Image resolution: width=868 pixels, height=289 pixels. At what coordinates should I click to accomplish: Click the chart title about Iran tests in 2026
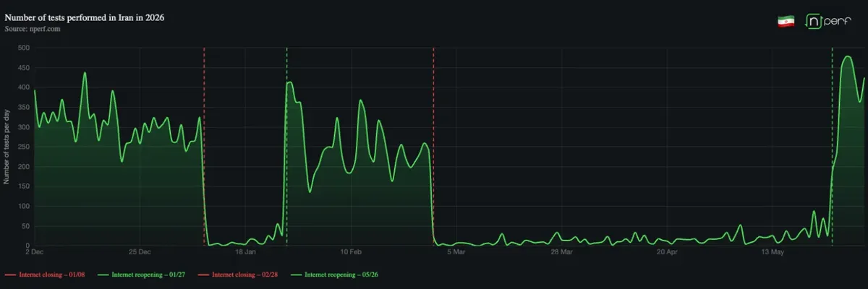tap(85, 17)
